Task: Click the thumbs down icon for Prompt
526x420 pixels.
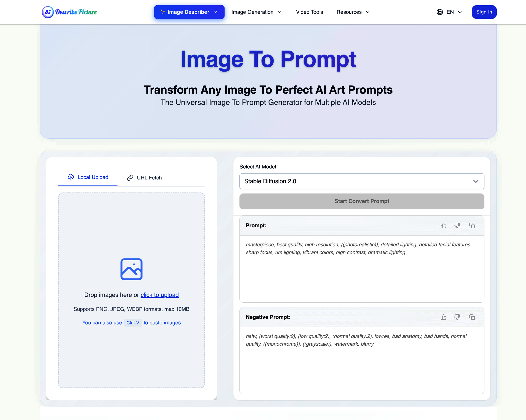Action: tap(457, 226)
